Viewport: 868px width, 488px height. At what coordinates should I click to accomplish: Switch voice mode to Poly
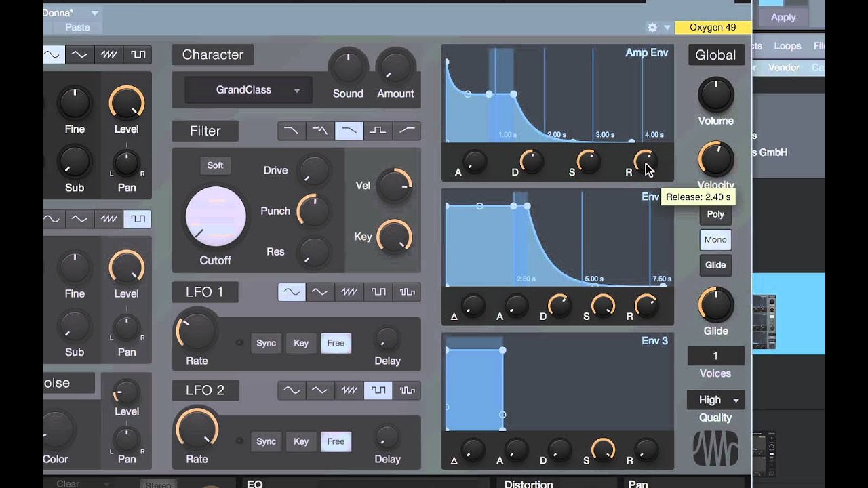click(x=715, y=214)
